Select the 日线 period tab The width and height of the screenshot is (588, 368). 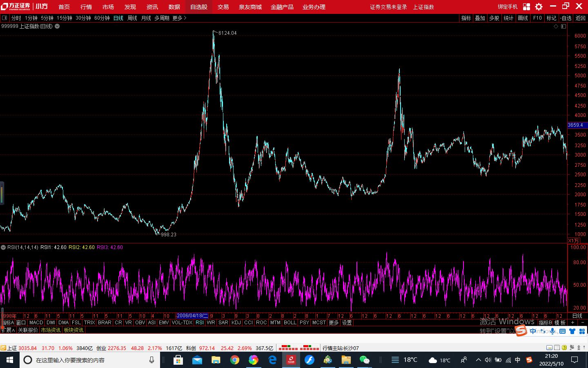pos(118,18)
